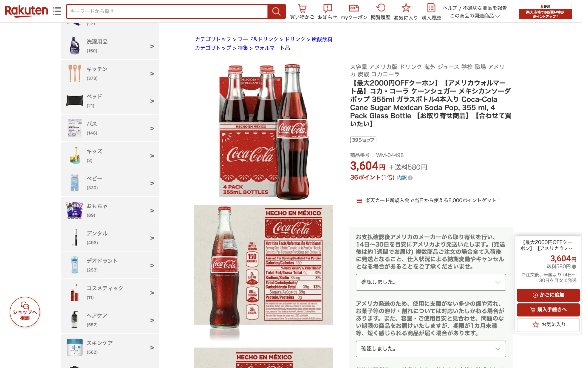Click the コスメティック lipstick thumbnail
This screenshot has height=368, width=588.
click(x=75, y=292)
